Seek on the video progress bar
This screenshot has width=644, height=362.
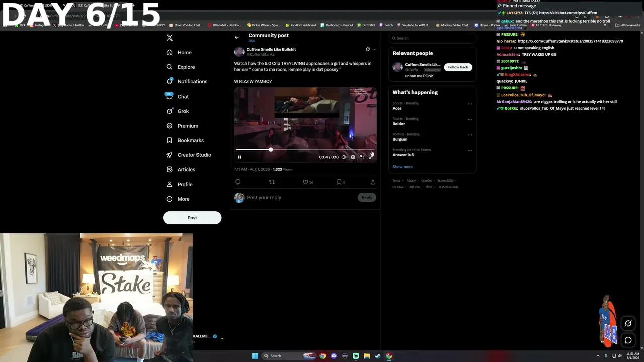pos(305,150)
